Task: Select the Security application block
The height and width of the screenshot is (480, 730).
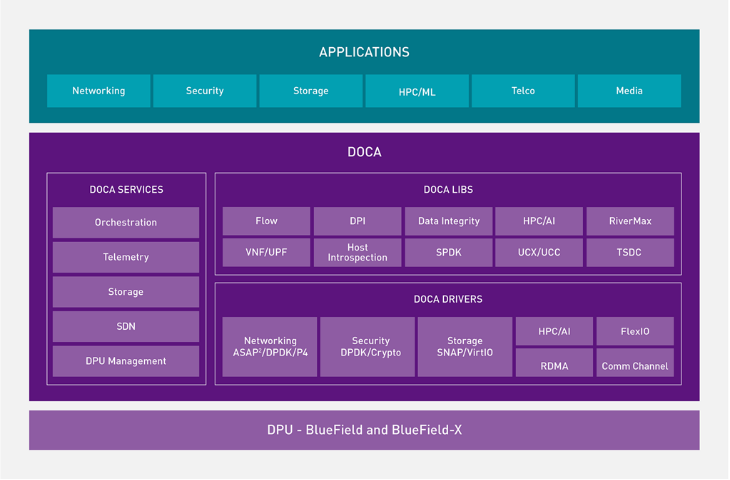Action: [x=204, y=91]
